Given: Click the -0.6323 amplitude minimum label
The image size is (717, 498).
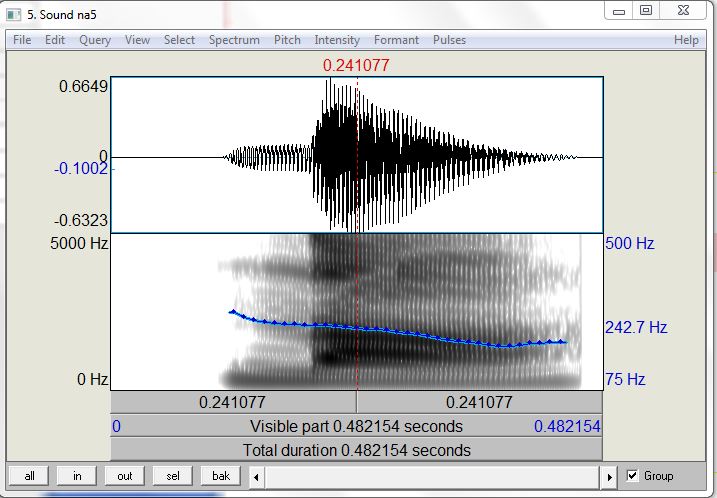Looking at the screenshot, I should (81, 221).
